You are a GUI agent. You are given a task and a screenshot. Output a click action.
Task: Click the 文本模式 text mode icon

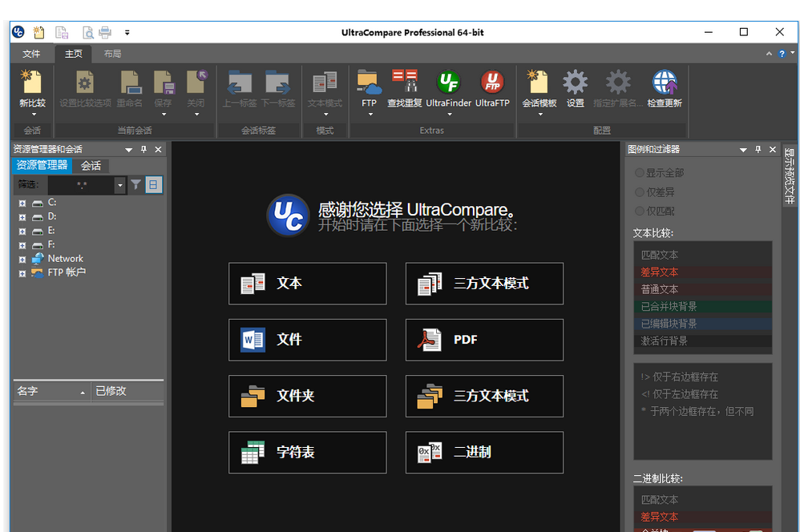[x=325, y=82]
